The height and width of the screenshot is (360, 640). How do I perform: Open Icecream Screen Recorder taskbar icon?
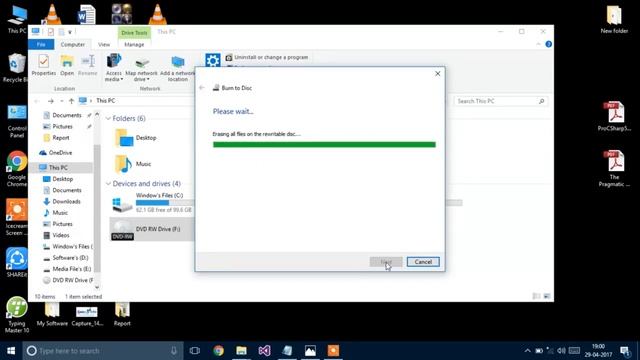pyautogui.click(x=333, y=351)
